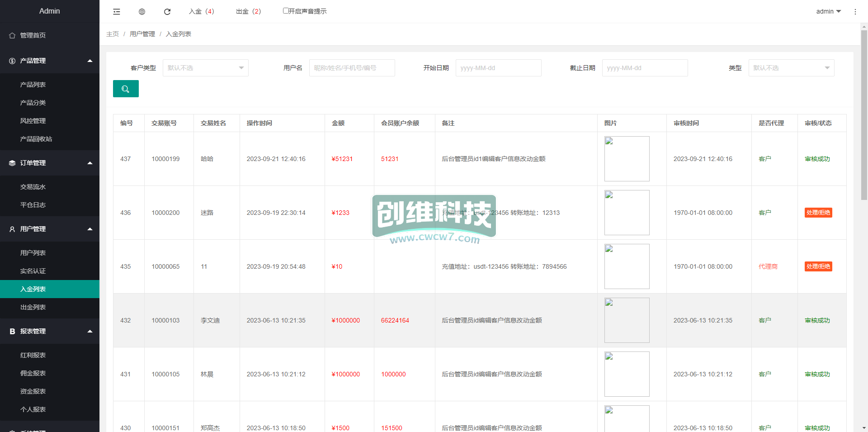Click the home icon beside 管理首页
Image resolution: width=868 pixels, height=432 pixels.
pos(12,35)
